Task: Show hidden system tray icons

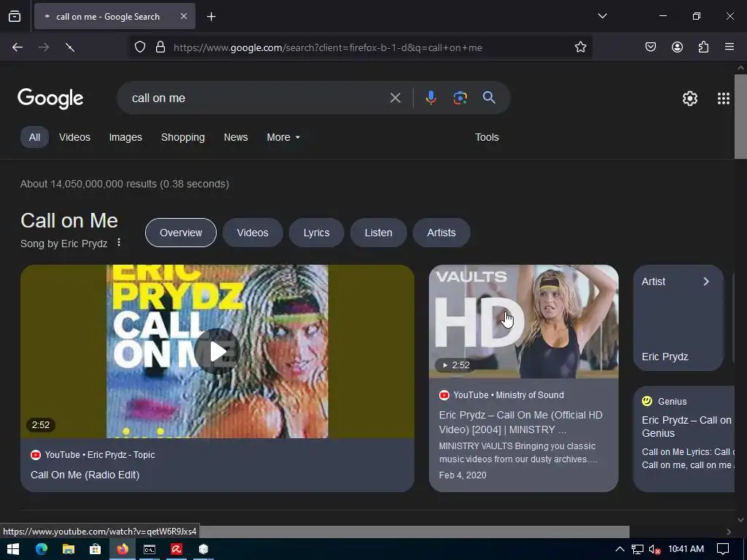Action: click(619, 549)
